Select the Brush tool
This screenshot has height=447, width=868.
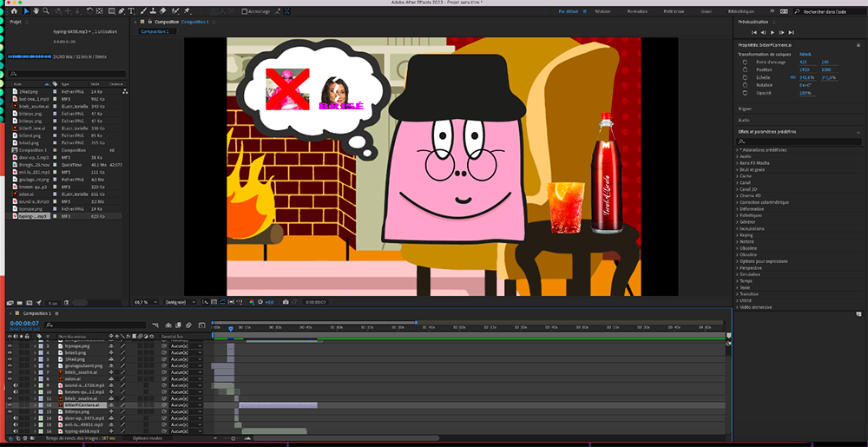[x=143, y=11]
